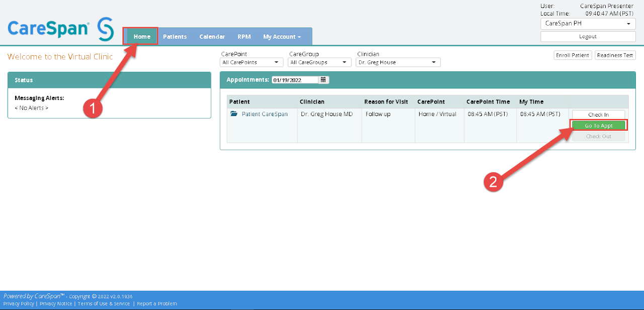Expand the All CareGroups dropdown

point(320,62)
